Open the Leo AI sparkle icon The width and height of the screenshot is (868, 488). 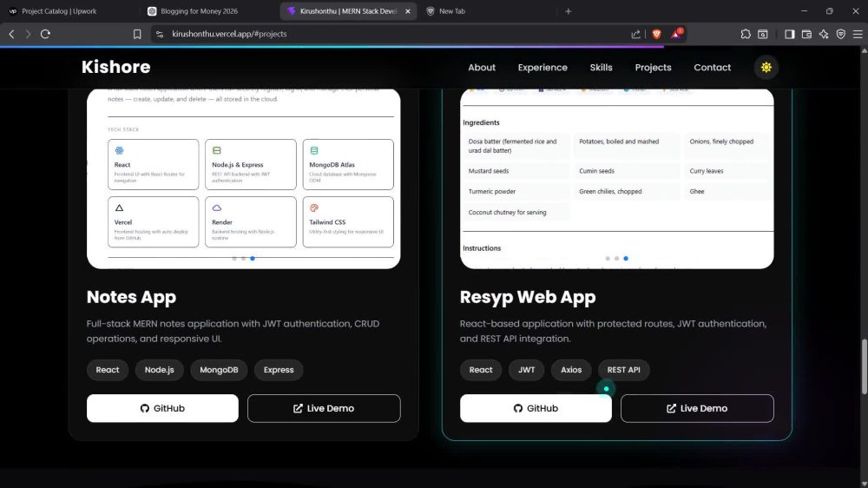point(824,34)
